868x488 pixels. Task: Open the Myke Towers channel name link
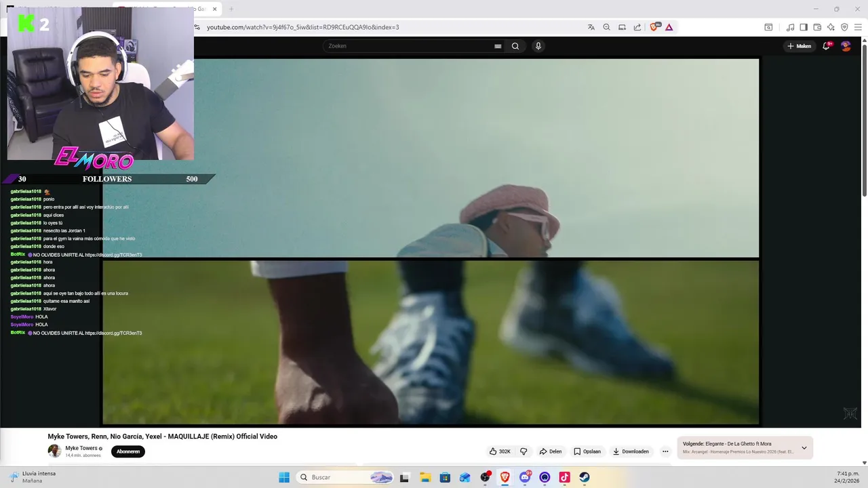coord(81,449)
